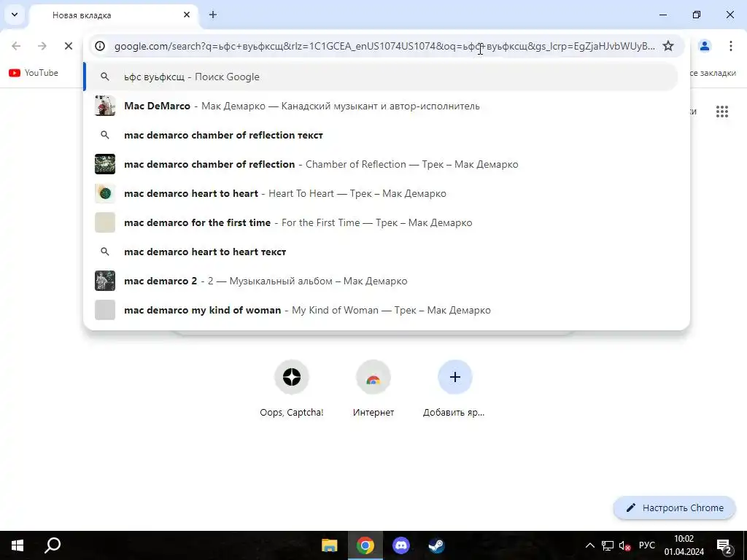This screenshot has width=747, height=560.
Task: Click the Heart To Heart cover thumbnail
Action: 105,193
